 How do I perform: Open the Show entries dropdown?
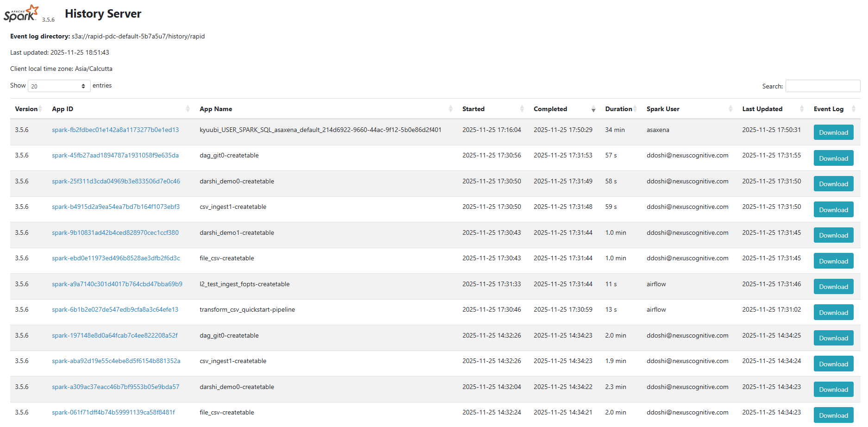click(59, 86)
